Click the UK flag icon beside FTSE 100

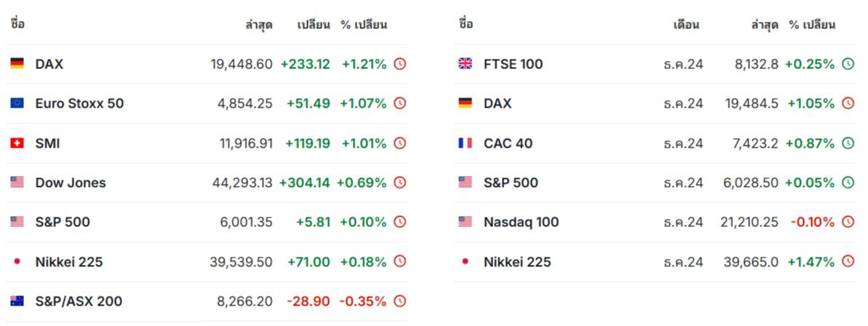(x=465, y=64)
